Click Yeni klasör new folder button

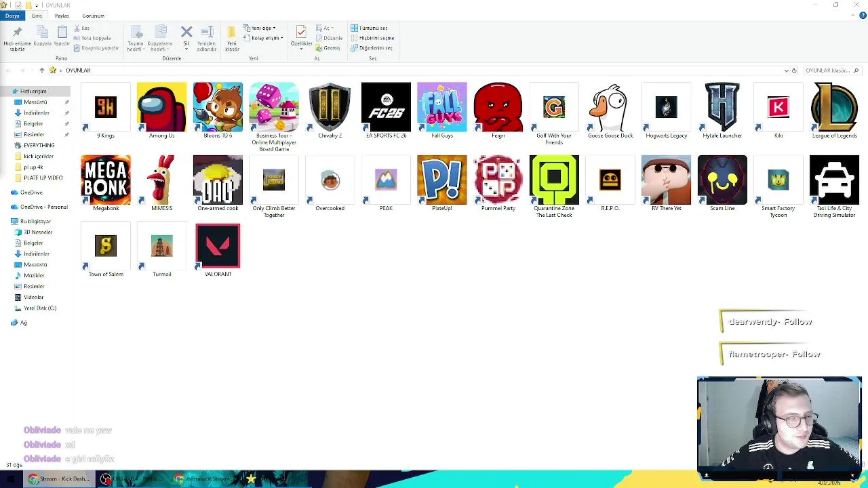coord(232,39)
